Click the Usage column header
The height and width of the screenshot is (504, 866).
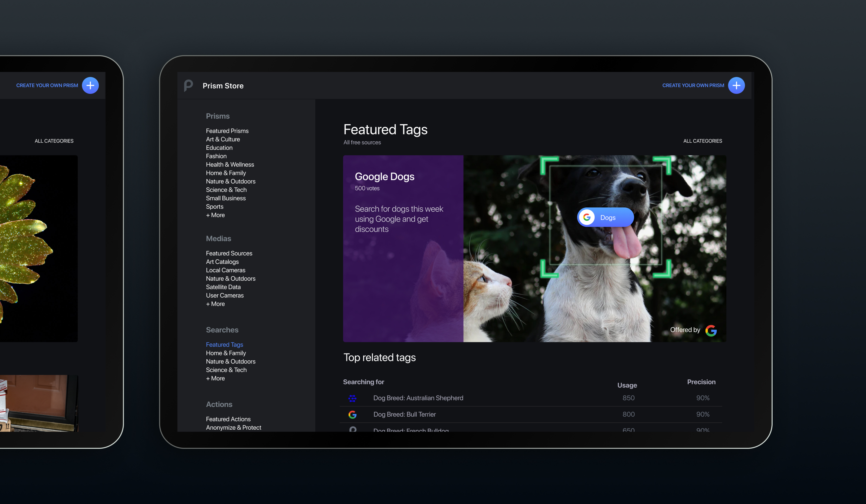click(627, 385)
